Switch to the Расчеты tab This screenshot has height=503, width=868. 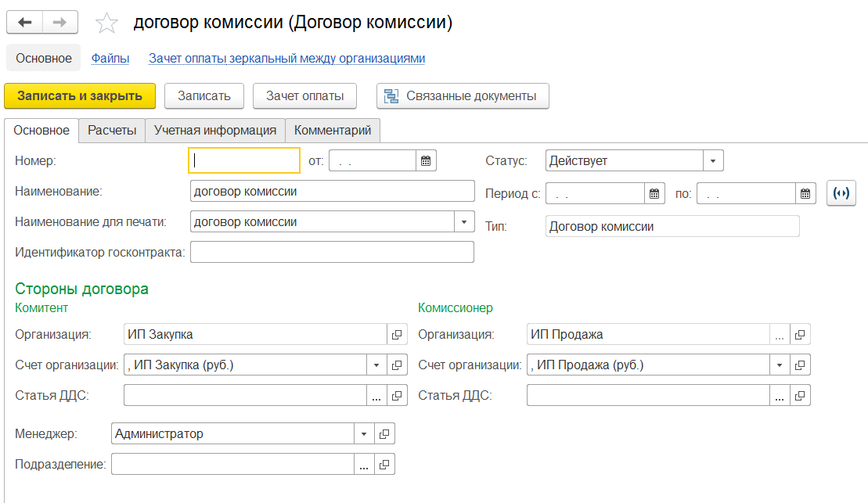112,131
